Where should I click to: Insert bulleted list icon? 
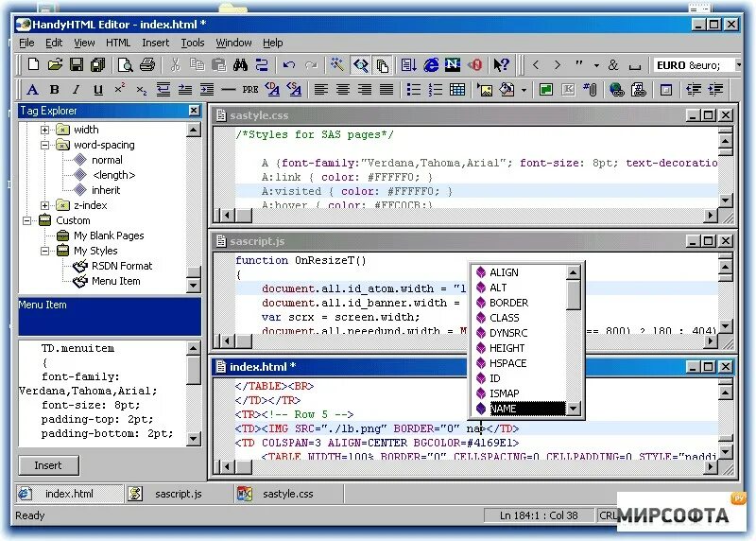(414, 89)
